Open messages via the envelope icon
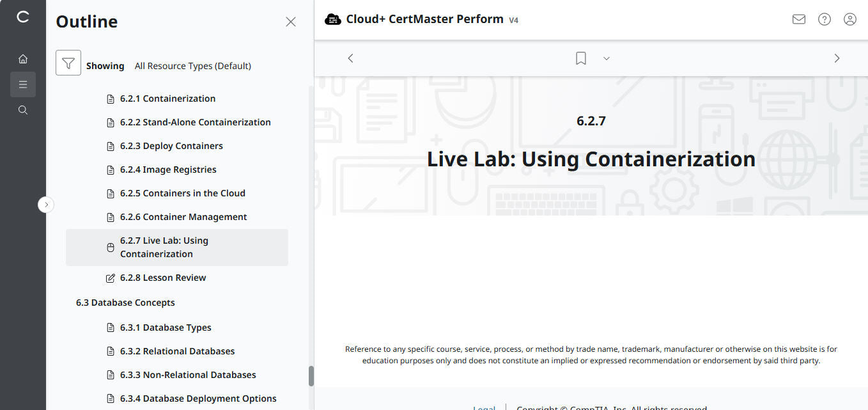The image size is (868, 410). (798, 19)
